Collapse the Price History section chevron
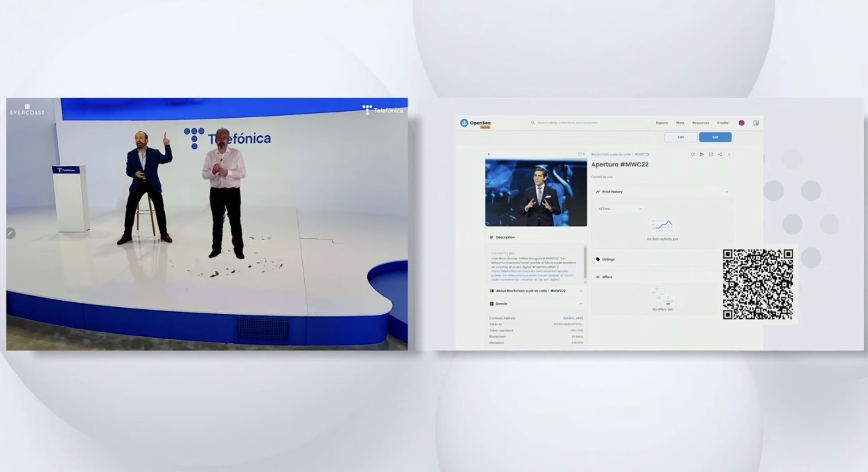Image resolution: width=868 pixels, height=472 pixels. click(727, 192)
